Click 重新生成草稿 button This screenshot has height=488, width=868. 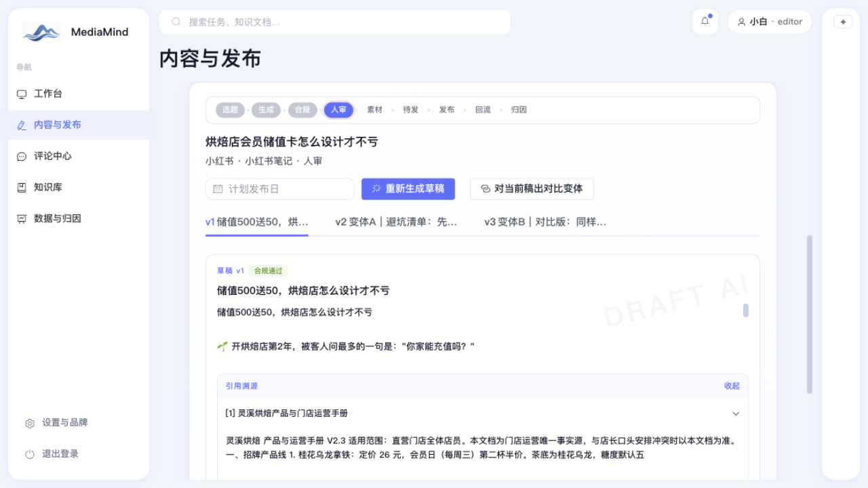pyautogui.click(x=408, y=189)
